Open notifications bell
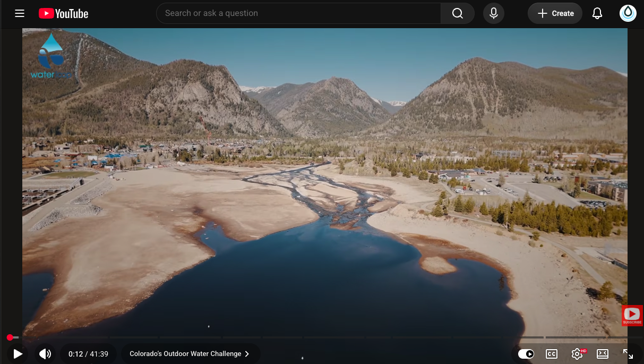 point(597,13)
